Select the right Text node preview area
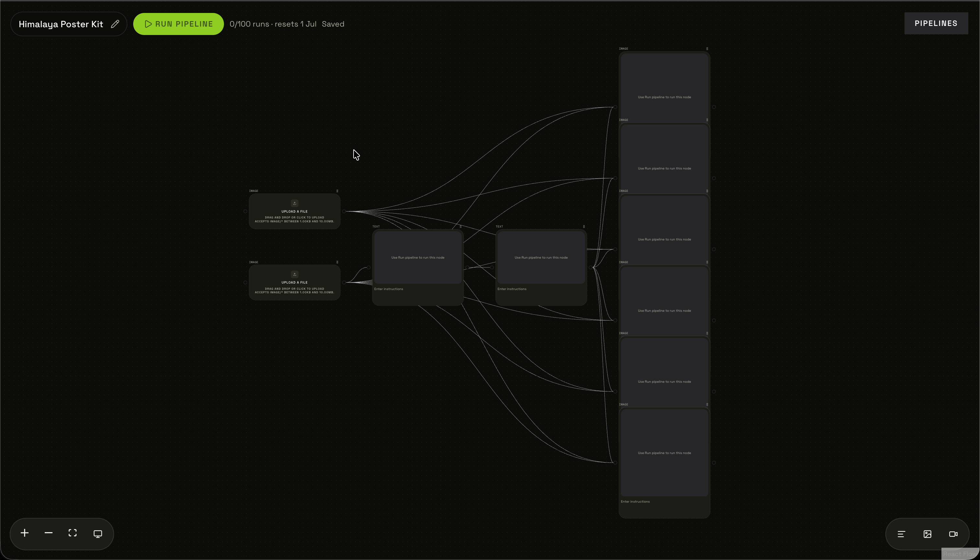Screen dimensions: 980x560 pyautogui.click(x=541, y=257)
